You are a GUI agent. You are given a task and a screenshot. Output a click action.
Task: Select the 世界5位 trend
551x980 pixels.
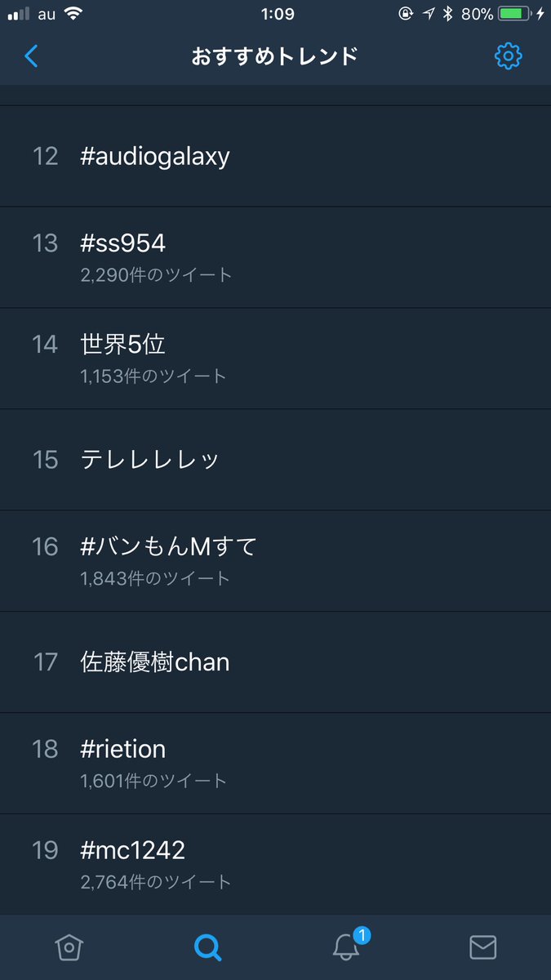tap(275, 359)
